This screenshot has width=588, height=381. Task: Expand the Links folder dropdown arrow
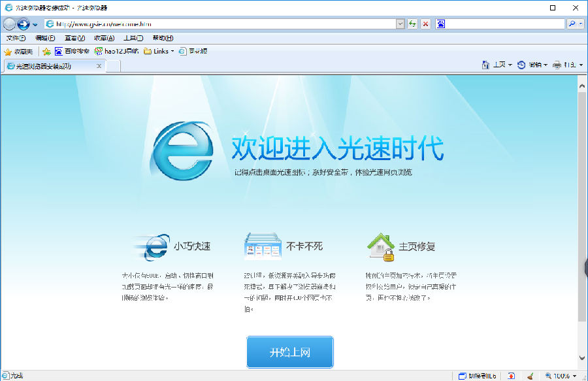click(x=172, y=51)
